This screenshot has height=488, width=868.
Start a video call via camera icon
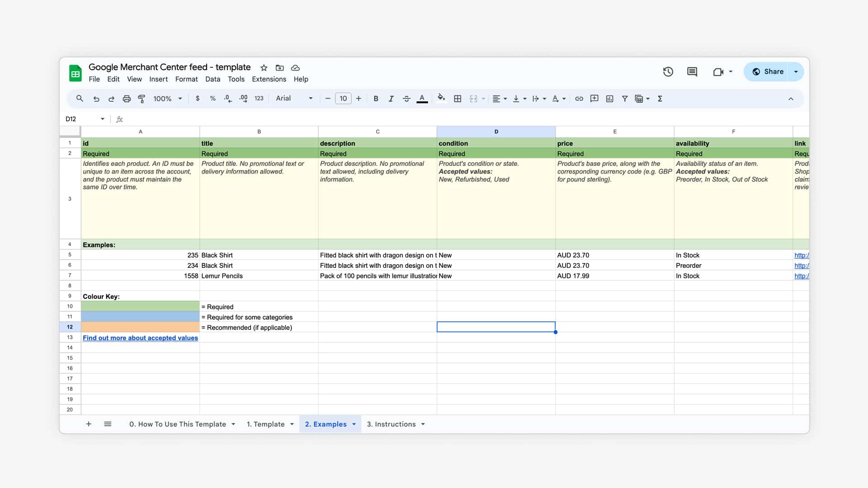[718, 72]
